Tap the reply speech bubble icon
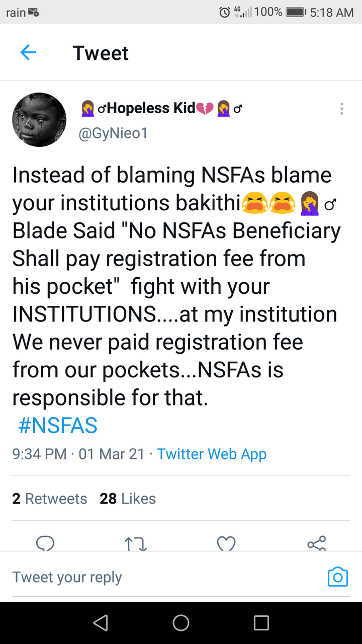 pyautogui.click(x=46, y=543)
